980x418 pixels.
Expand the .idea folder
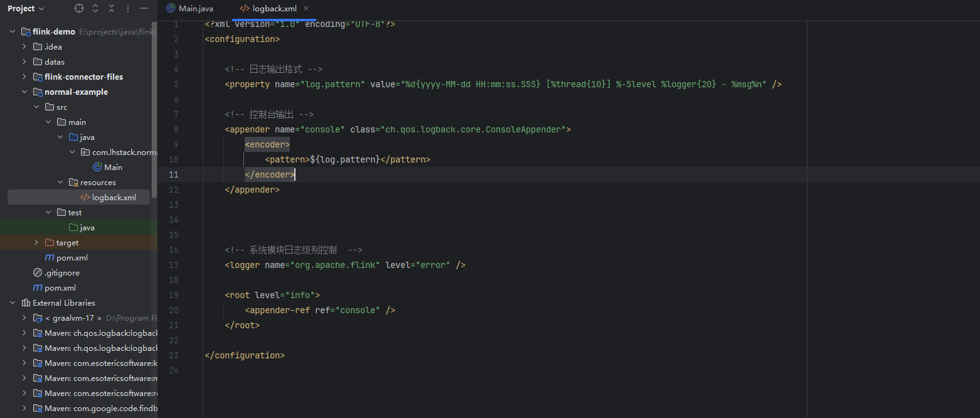(x=24, y=46)
